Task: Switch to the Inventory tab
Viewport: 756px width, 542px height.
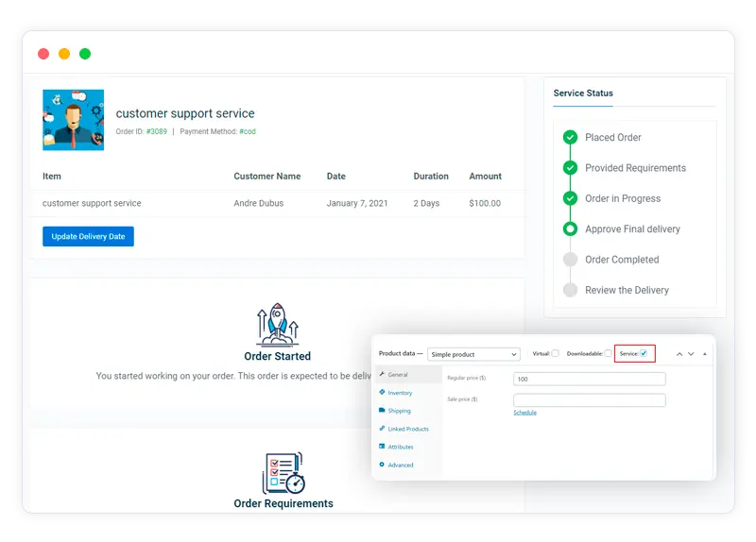Action: pyautogui.click(x=400, y=393)
